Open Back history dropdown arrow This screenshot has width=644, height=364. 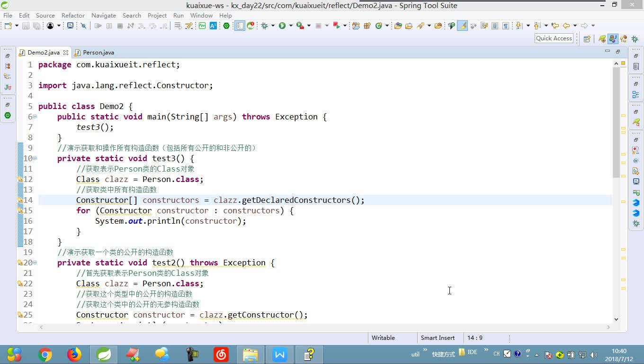575,26
